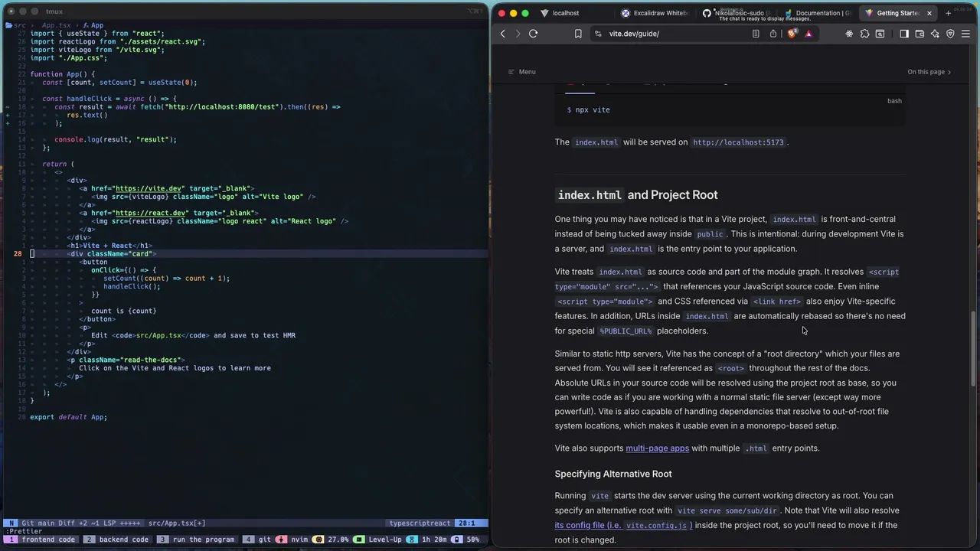The width and height of the screenshot is (980, 551).
Task: Click the https://vite.dev href in code
Action: pyautogui.click(x=149, y=188)
